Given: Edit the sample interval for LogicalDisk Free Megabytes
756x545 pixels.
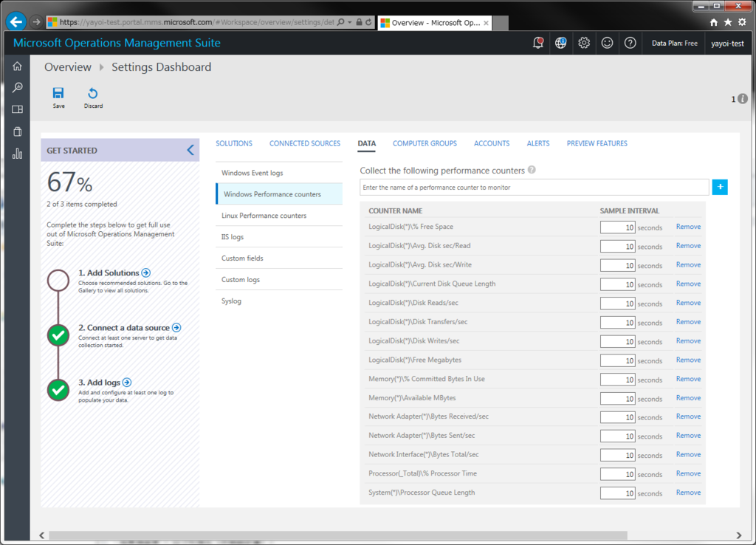Looking at the screenshot, I should pos(618,361).
